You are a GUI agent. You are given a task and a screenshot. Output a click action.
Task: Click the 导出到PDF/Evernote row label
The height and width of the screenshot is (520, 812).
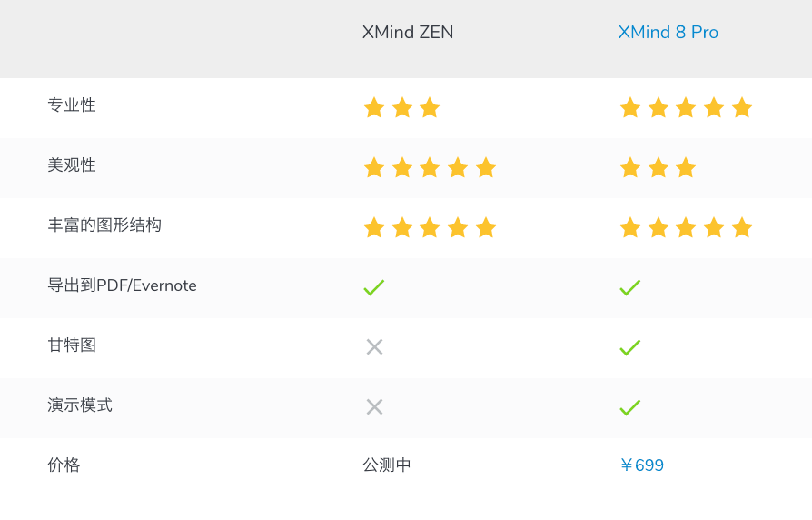point(122,285)
